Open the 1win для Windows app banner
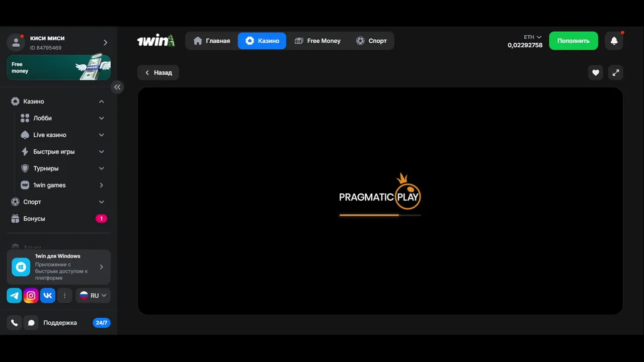 click(58, 267)
